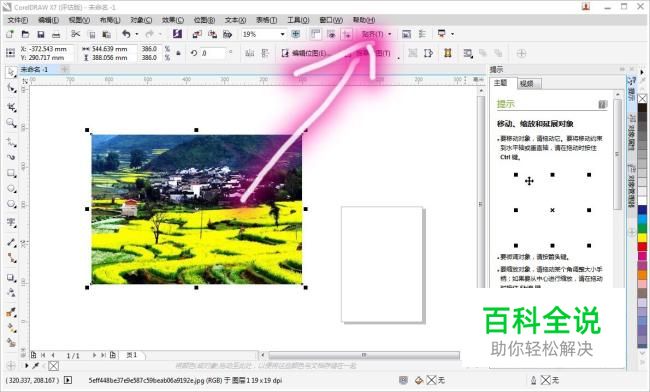The width and height of the screenshot is (650, 392).
Task: Click the add page button before 1/1
Action: pyautogui.click(x=34, y=355)
